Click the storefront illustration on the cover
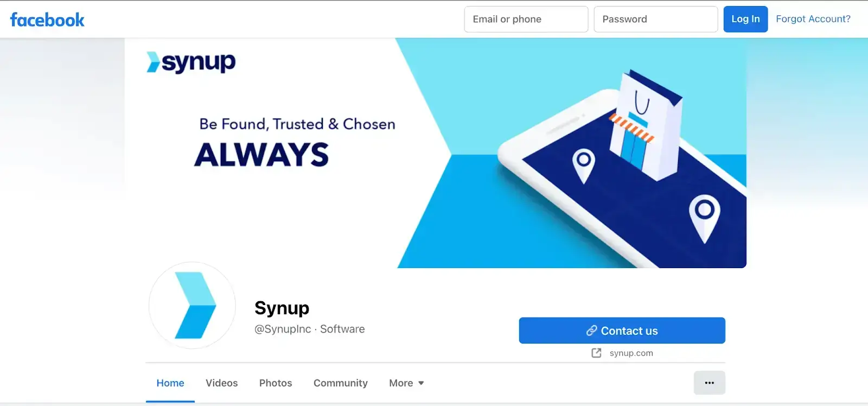 [644, 125]
